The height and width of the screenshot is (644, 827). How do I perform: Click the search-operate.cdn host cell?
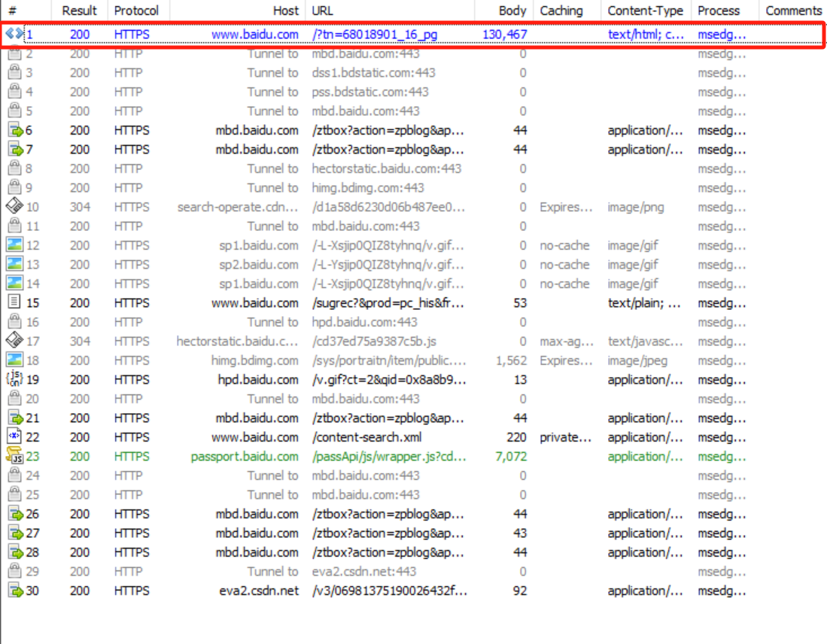(238, 207)
